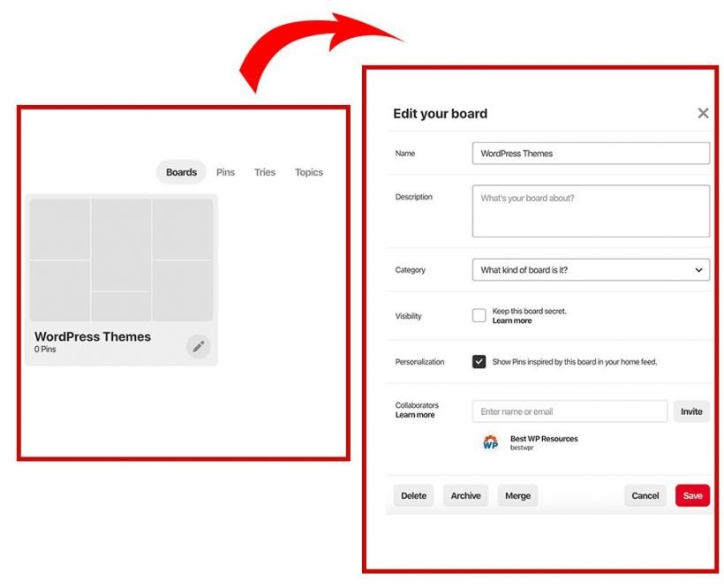Screen dimensions: 724x588
Task: Click the pencil edit icon on WordPress Themes board
Action: [199, 346]
